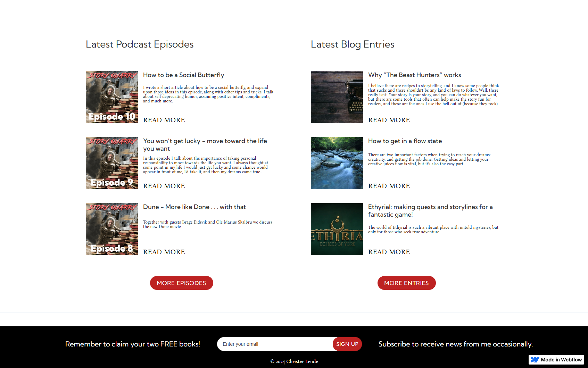
Task: Read more about The Beast Hunters post
Action: (x=389, y=120)
